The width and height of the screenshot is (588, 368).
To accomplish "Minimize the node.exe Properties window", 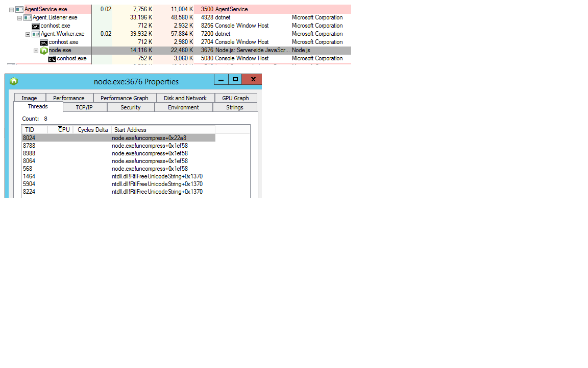I will point(221,79).
